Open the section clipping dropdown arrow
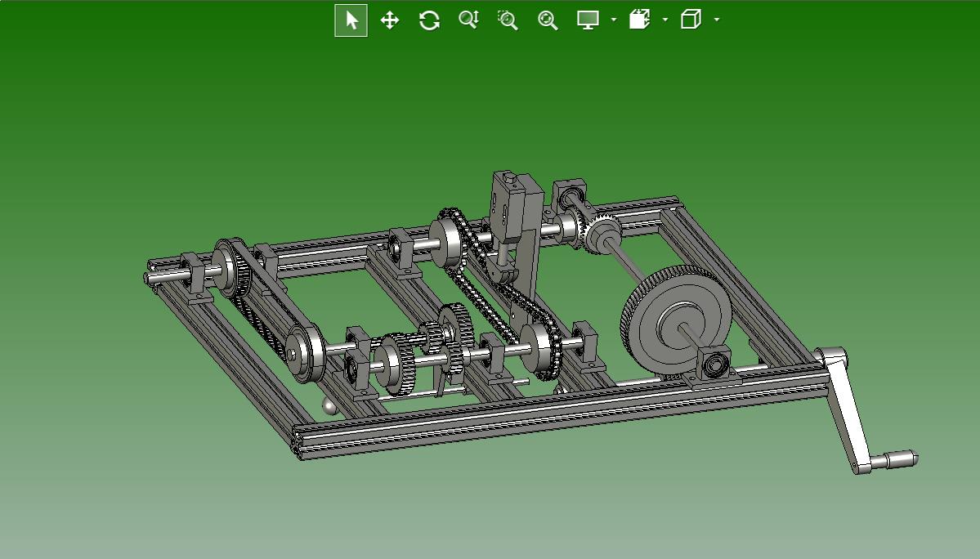 click(x=665, y=20)
